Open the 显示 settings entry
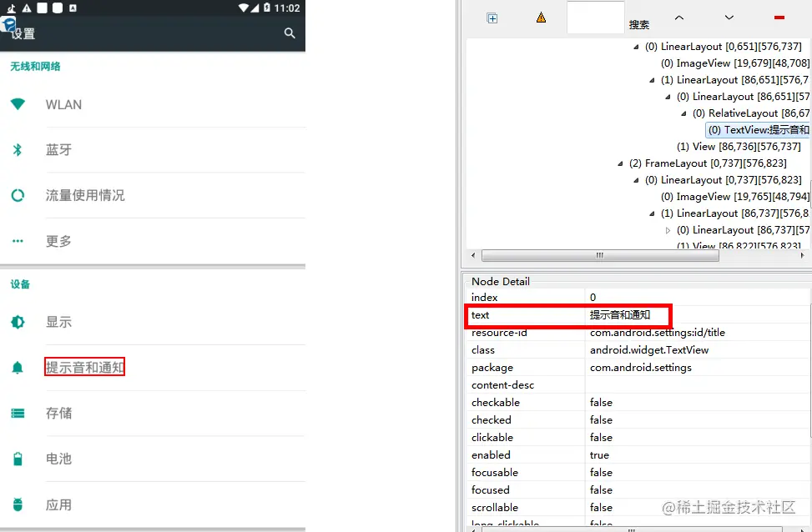 pos(153,322)
